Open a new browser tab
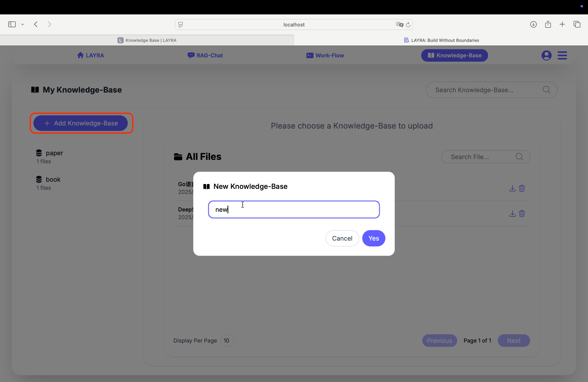 coord(562,24)
